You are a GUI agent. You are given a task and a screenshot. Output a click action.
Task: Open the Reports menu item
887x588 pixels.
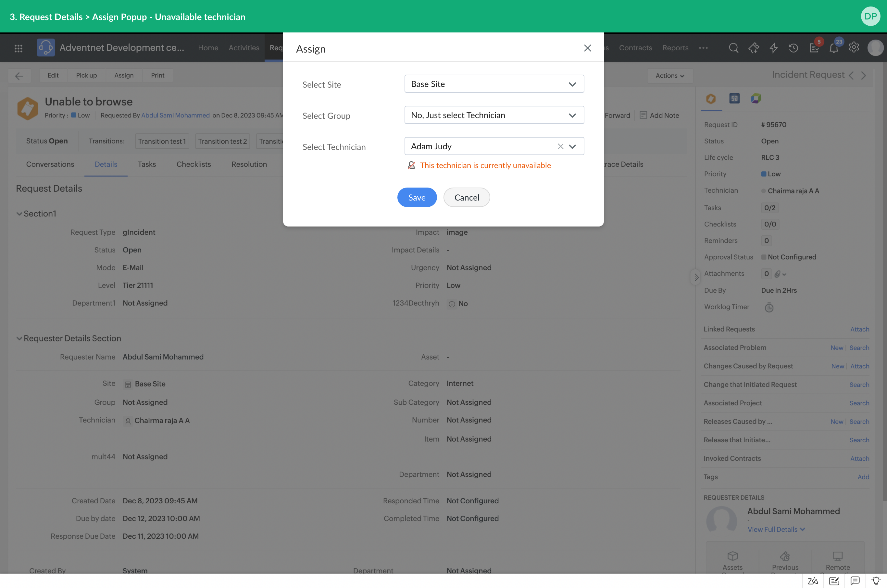[675, 48]
